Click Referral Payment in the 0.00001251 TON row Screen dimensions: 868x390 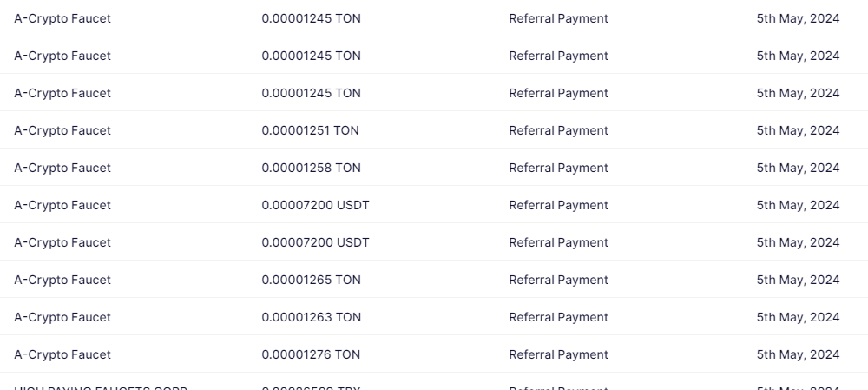558,130
